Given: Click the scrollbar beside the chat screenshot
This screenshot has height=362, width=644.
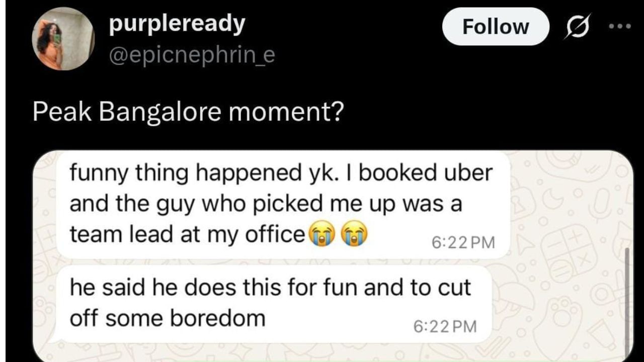Looking at the screenshot, I should 626,302.
